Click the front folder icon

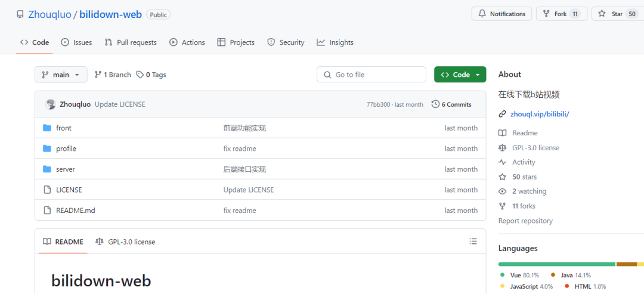[x=47, y=128]
